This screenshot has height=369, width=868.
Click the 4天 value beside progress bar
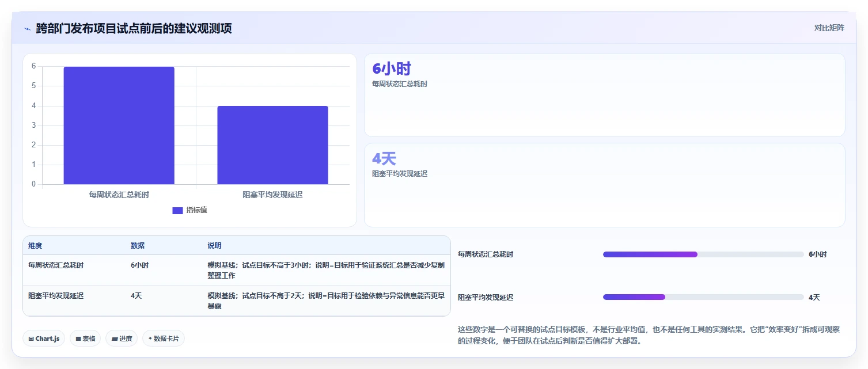pos(814,298)
